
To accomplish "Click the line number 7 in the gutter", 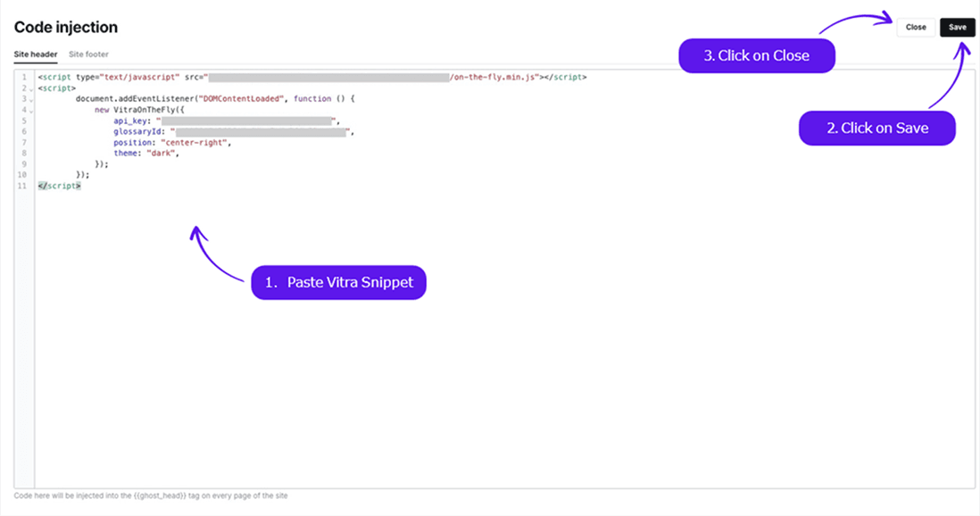I will coord(24,143).
